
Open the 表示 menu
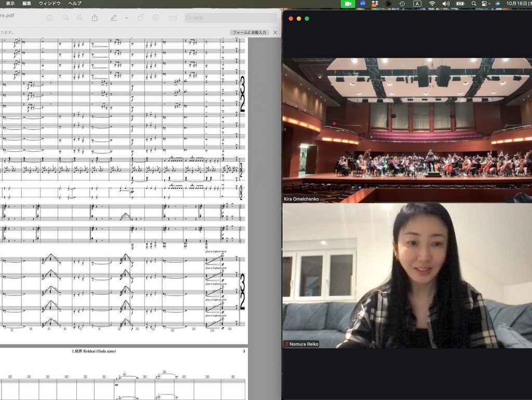[x=10, y=4]
